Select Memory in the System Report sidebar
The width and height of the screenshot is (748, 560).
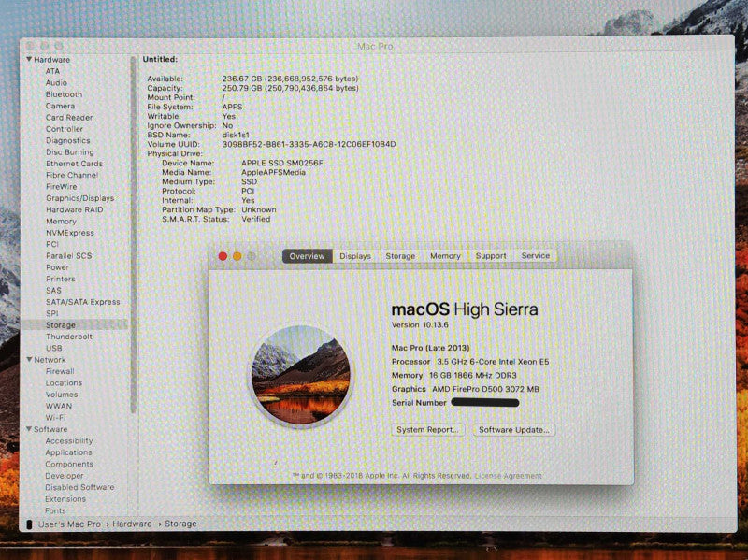pos(61,222)
